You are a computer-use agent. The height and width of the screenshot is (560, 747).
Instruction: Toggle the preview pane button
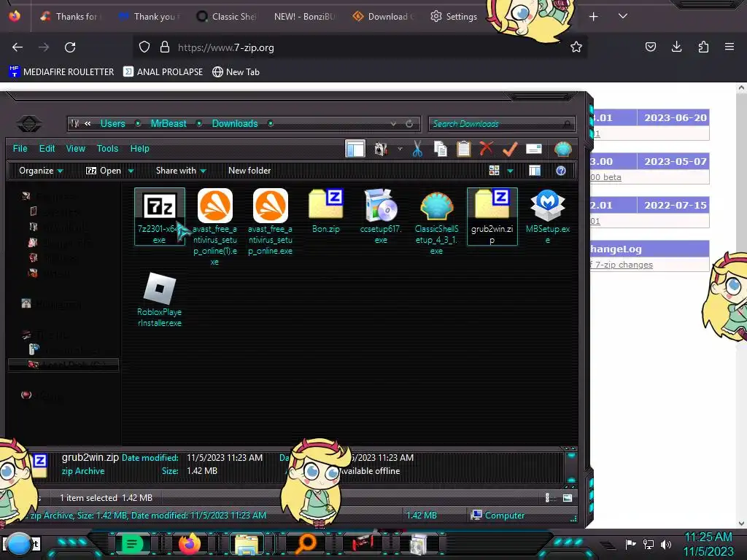pyautogui.click(x=535, y=171)
